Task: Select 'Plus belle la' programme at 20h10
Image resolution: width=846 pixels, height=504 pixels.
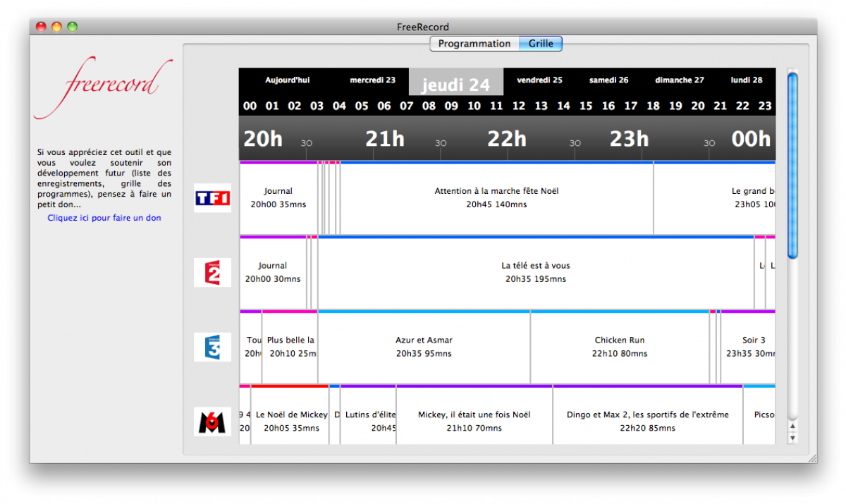Action: click(290, 348)
